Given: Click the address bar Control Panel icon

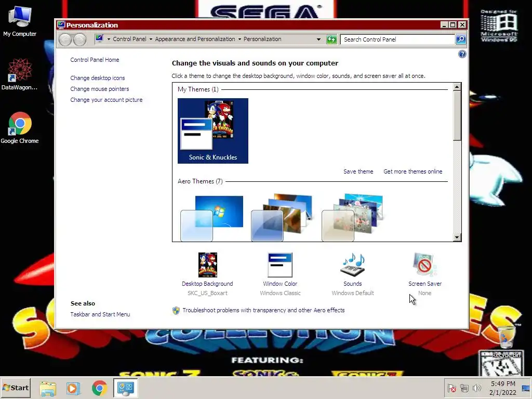Looking at the screenshot, I should click(x=99, y=38).
